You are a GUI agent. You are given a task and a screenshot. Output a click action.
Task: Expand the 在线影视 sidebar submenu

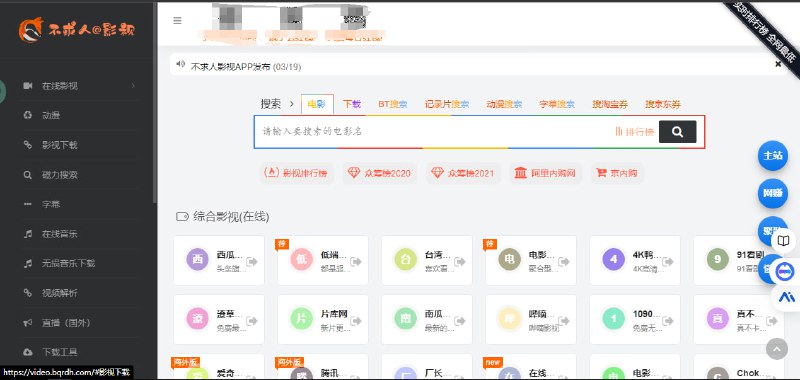pyautogui.click(x=133, y=86)
